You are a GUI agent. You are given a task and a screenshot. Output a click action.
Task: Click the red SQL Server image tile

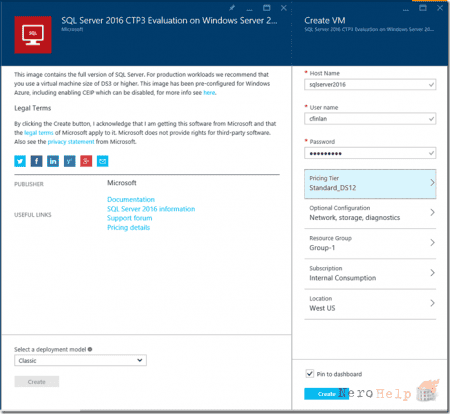(x=33, y=35)
